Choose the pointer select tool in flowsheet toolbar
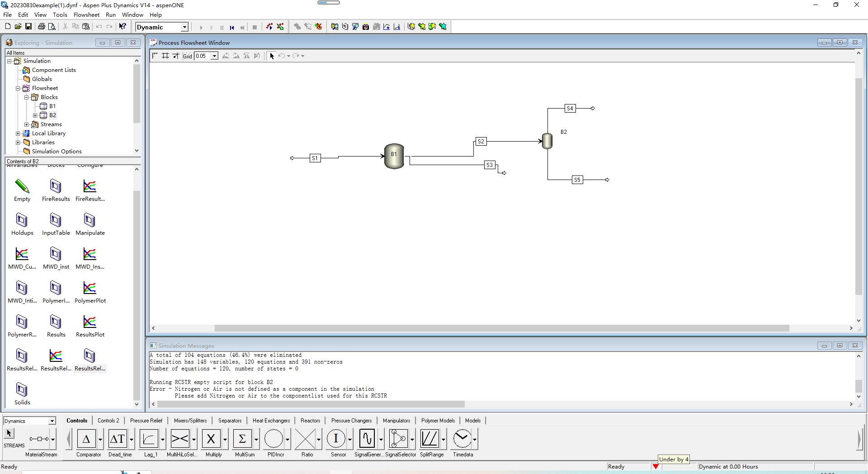Image resolution: width=868 pixels, height=474 pixels. pyautogui.click(x=272, y=56)
